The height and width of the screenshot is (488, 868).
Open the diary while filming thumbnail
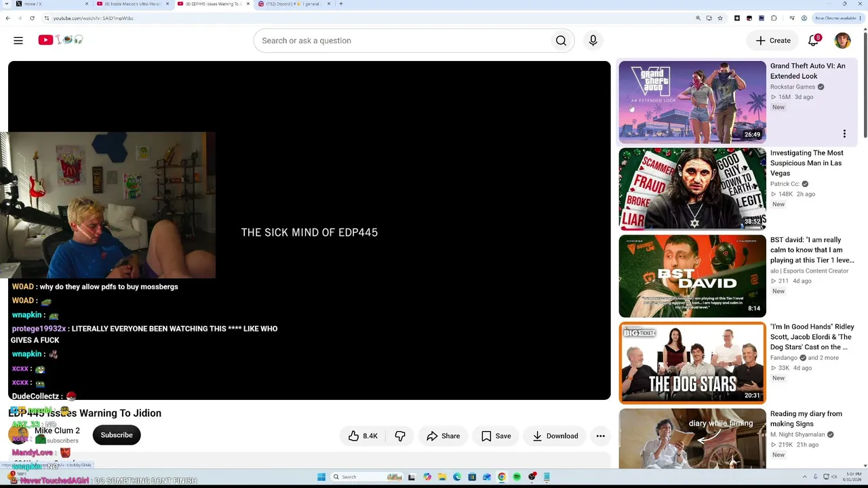(x=692, y=439)
